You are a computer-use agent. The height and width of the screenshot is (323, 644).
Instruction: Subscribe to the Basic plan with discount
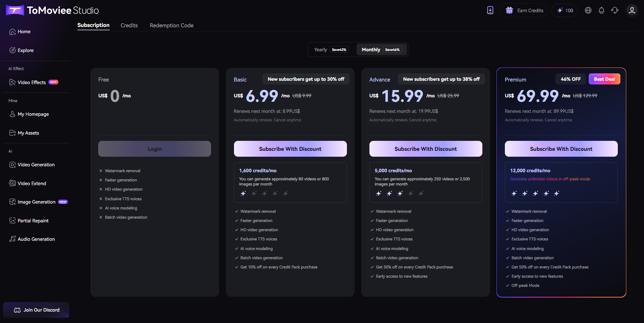290,149
